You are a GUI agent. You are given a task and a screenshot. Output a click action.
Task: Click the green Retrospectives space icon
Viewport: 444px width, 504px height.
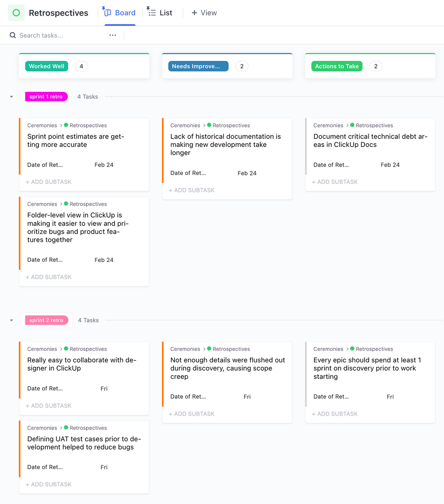point(16,12)
